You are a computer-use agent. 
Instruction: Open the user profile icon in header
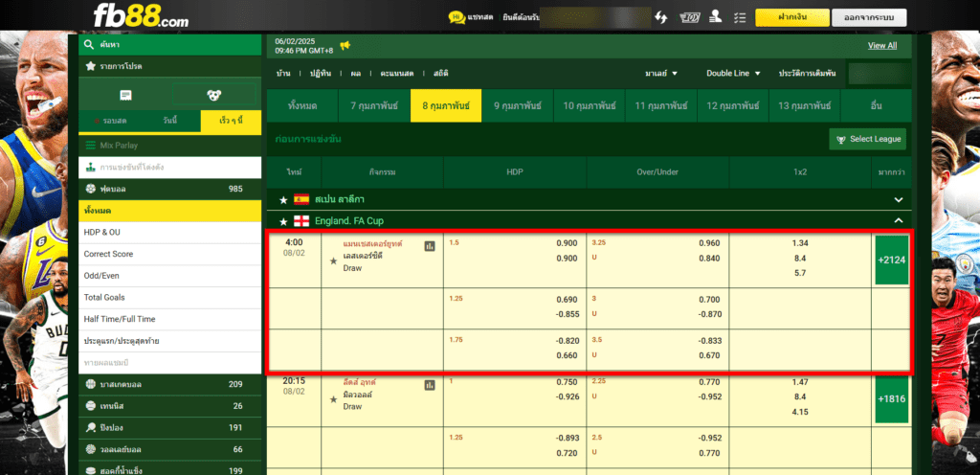coord(716,17)
